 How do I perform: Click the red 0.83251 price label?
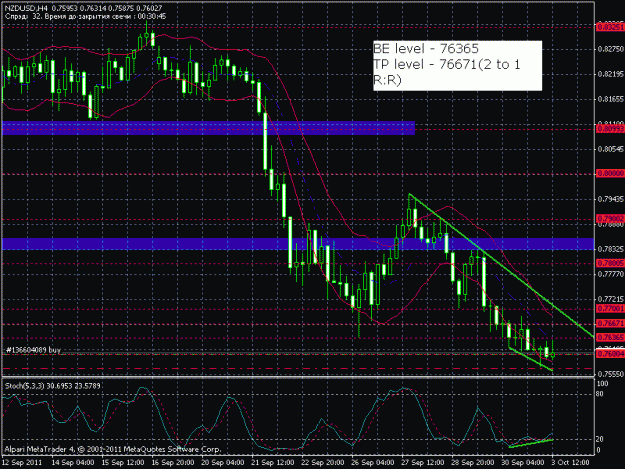(x=609, y=27)
